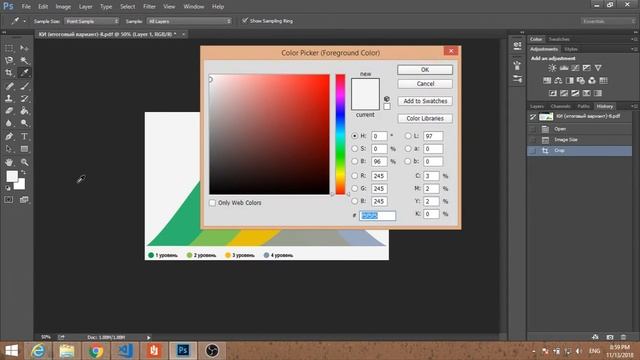This screenshot has height=360, width=640.
Task: Toggle Quick Mask mode
Action: [9, 200]
